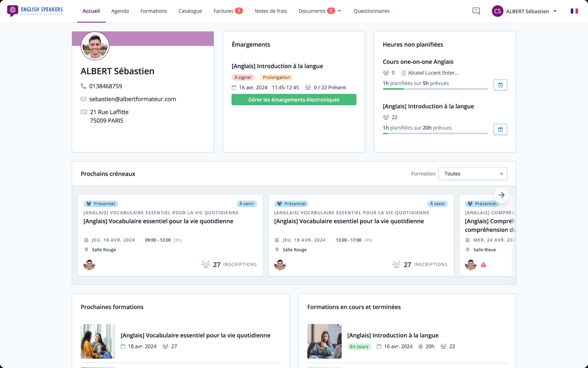Open the 09:00 - 12:00 Salle Rouge session card

170,235
